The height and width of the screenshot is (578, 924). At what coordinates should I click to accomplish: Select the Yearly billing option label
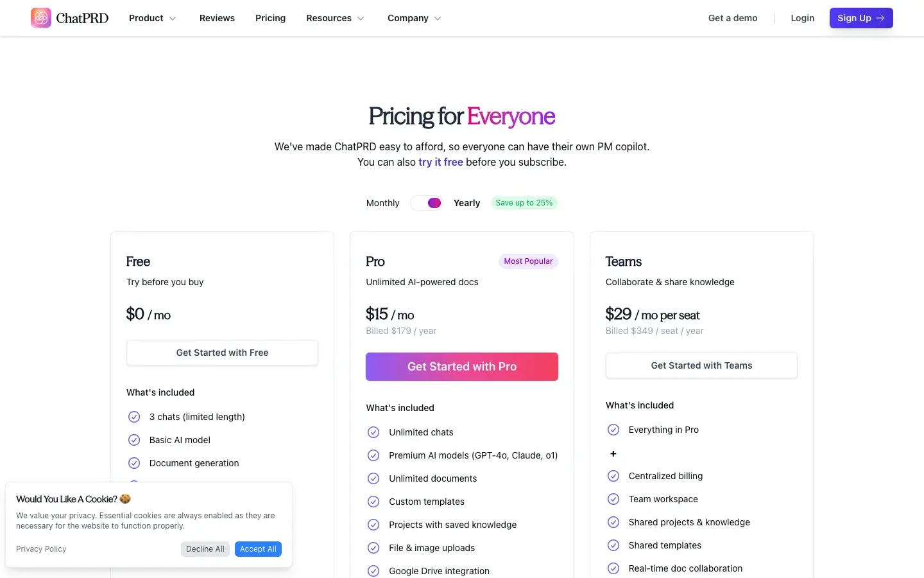pos(466,203)
